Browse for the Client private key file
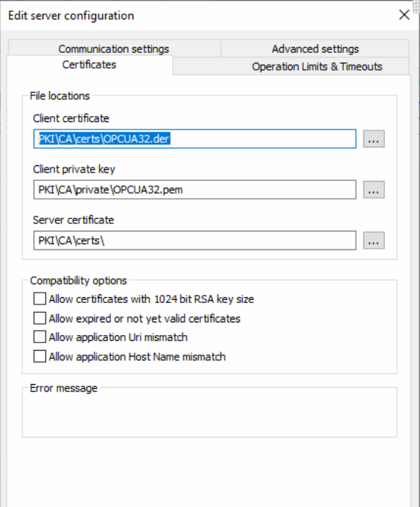 coord(374,190)
